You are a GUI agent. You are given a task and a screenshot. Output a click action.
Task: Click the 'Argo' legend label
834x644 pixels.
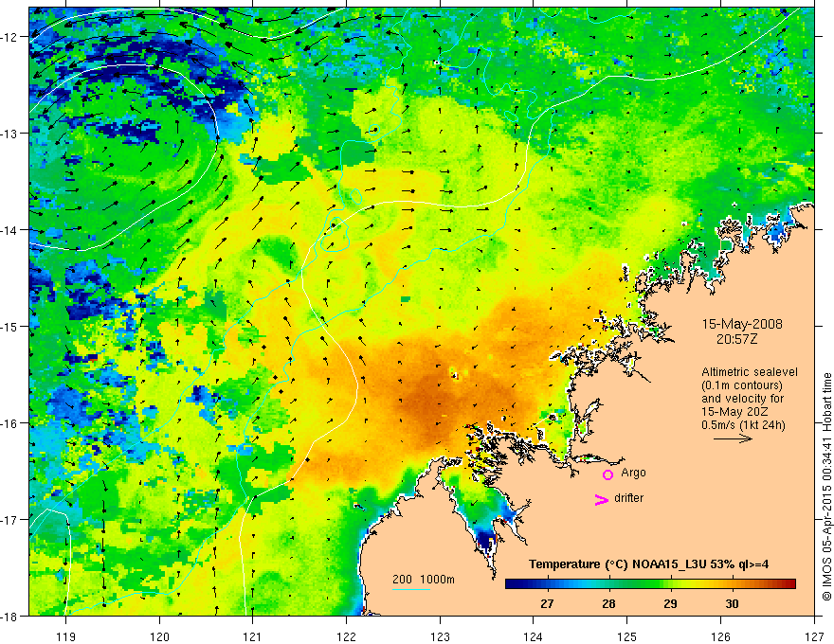(x=633, y=473)
